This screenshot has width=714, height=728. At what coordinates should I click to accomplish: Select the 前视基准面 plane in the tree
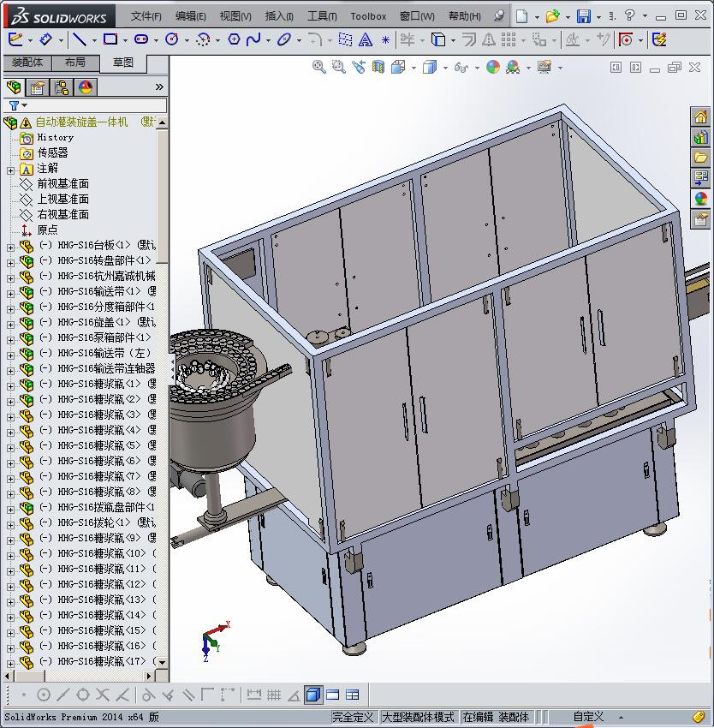click(x=62, y=184)
